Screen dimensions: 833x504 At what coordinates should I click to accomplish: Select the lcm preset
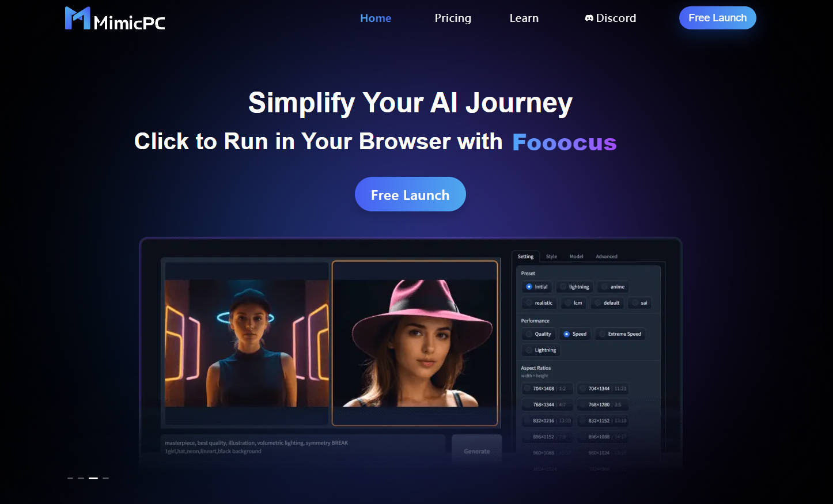(x=574, y=303)
